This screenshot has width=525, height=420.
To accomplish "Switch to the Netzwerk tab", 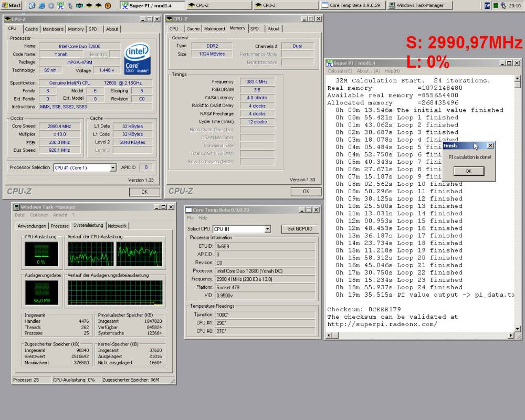I will [x=117, y=226].
